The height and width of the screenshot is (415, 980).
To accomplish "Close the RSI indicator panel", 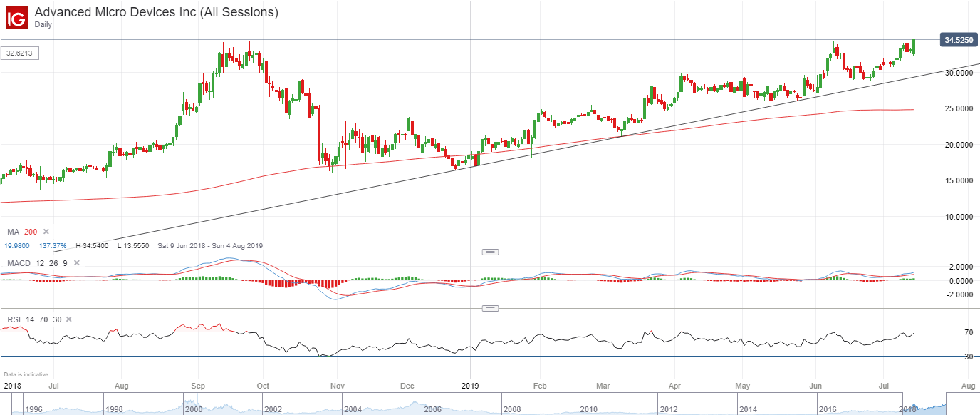I will (71, 320).
